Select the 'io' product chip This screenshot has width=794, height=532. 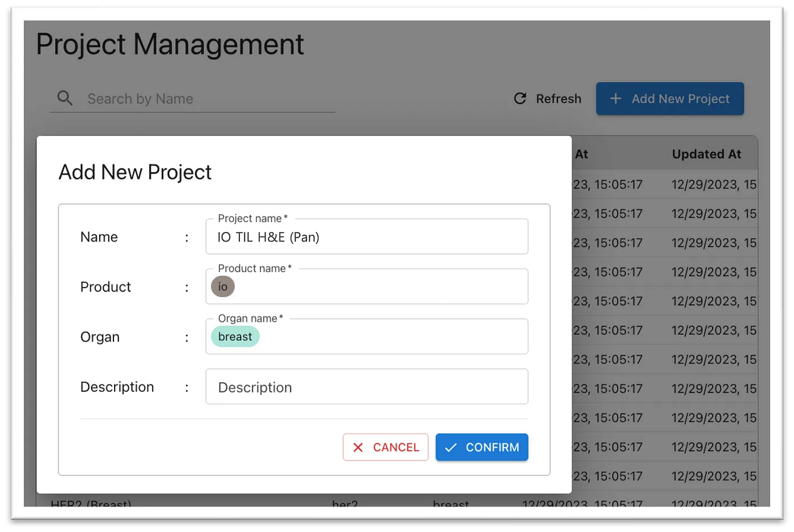223,286
